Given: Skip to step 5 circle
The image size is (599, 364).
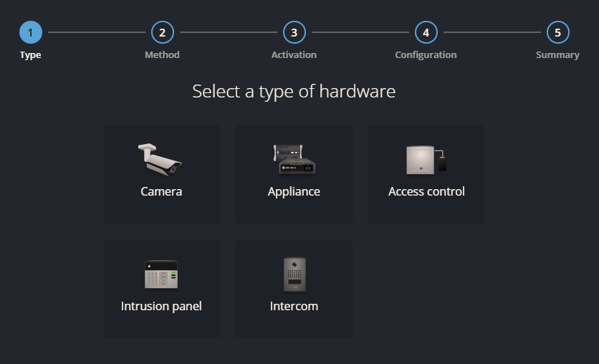Looking at the screenshot, I should click(557, 32).
